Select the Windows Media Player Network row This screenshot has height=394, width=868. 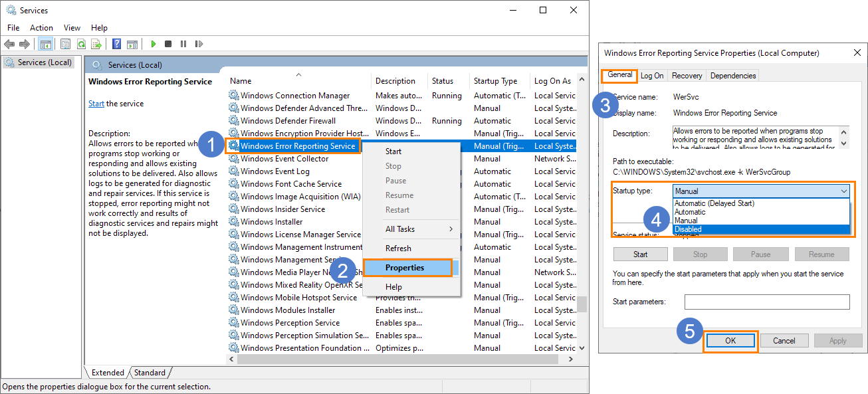pyautogui.click(x=402, y=272)
